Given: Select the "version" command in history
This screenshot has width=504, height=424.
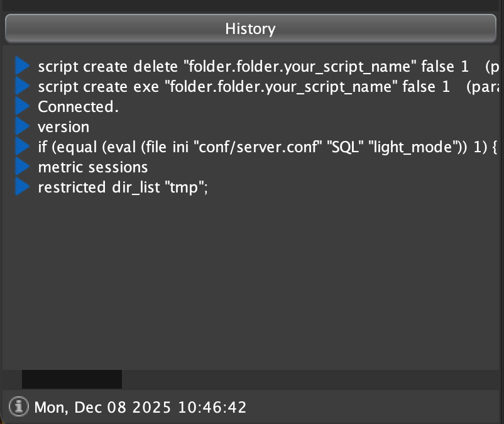Looking at the screenshot, I should 63,127.
